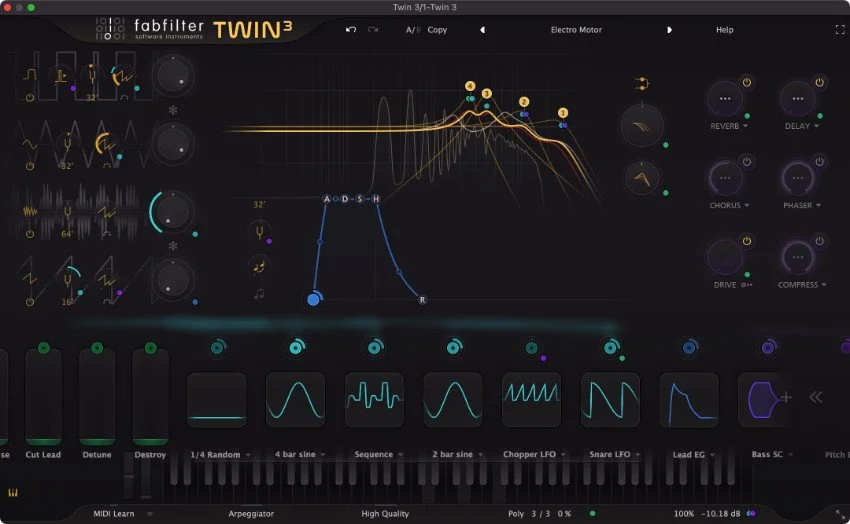Adjust the Destroy slider

(x=151, y=397)
